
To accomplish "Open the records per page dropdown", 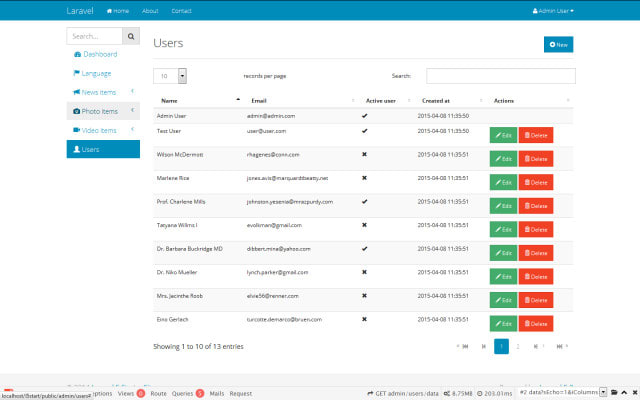I will click(x=170, y=76).
